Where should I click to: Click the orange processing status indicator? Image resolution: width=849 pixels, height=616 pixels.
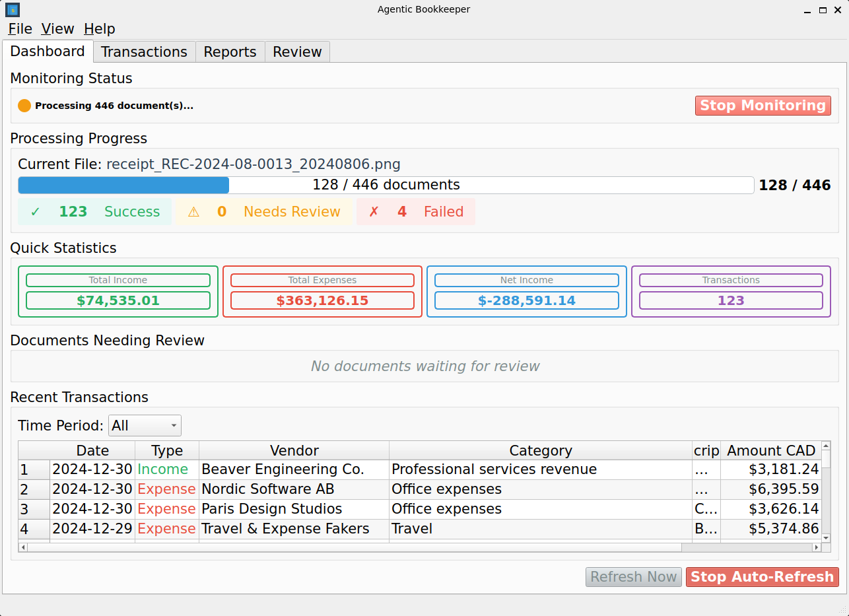click(24, 105)
